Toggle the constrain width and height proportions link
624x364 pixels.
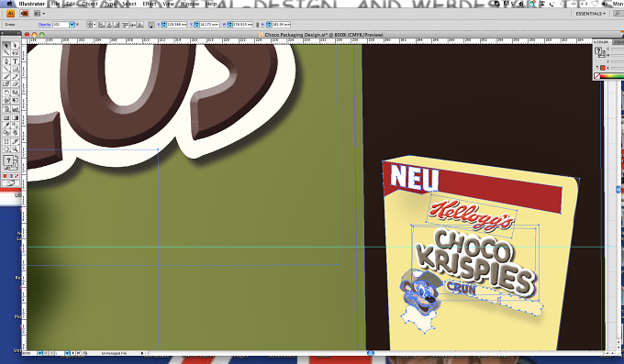click(x=258, y=25)
